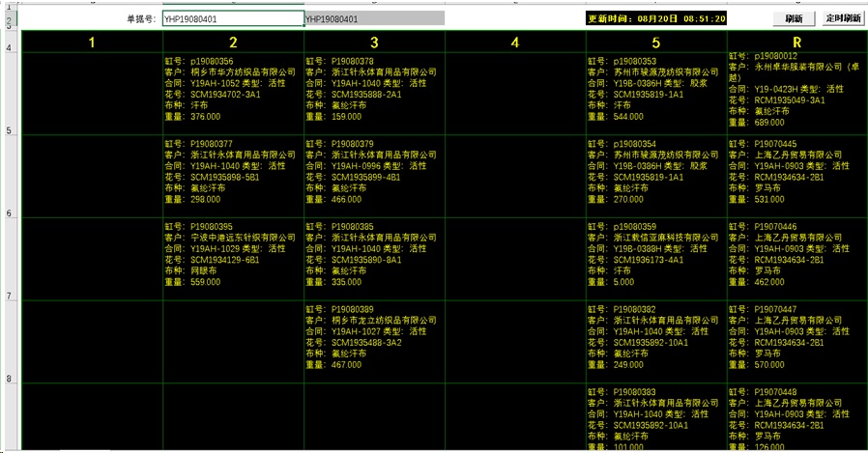
Task: Select the empty column header 4
Action: 515,42
